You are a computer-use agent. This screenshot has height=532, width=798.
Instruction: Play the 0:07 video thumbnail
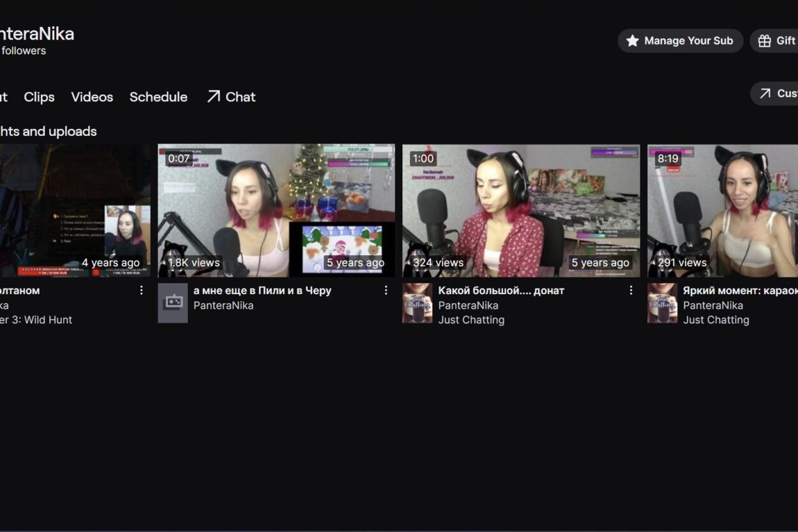(276, 211)
